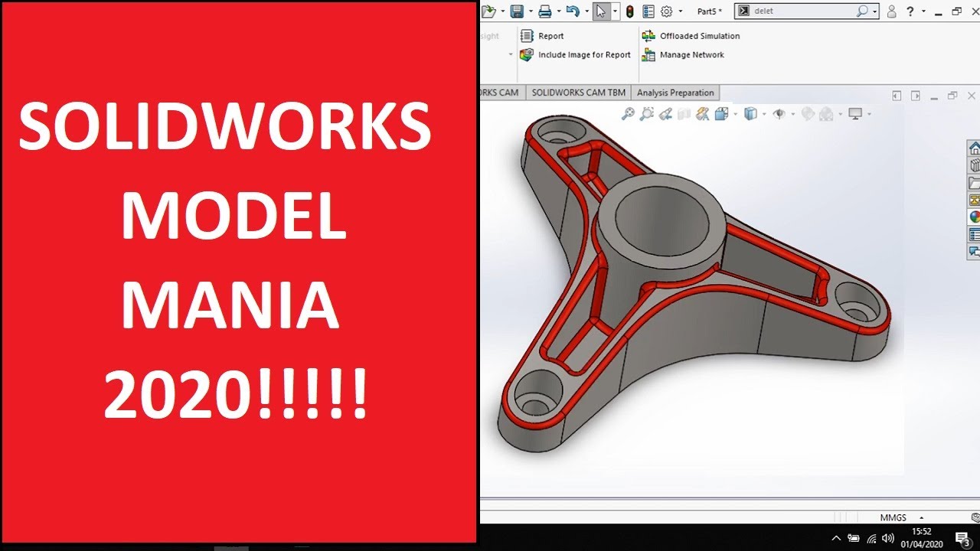Click the Dynamic Annotation Views icon

pyautogui.click(x=702, y=114)
